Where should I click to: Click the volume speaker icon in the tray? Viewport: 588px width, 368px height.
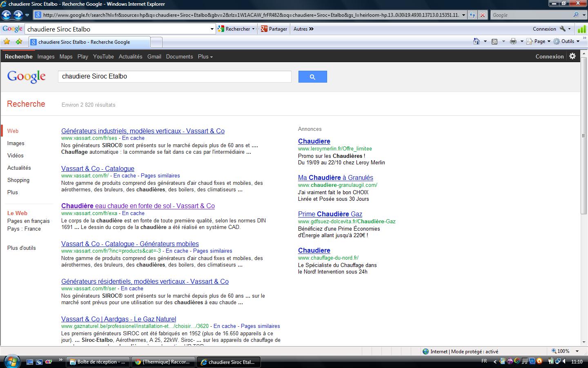tap(564, 361)
